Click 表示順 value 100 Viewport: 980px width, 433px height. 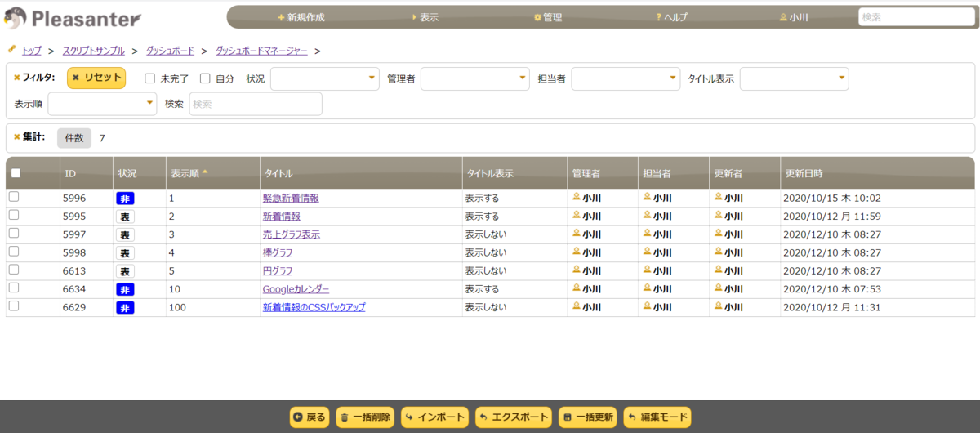click(x=177, y=307)
